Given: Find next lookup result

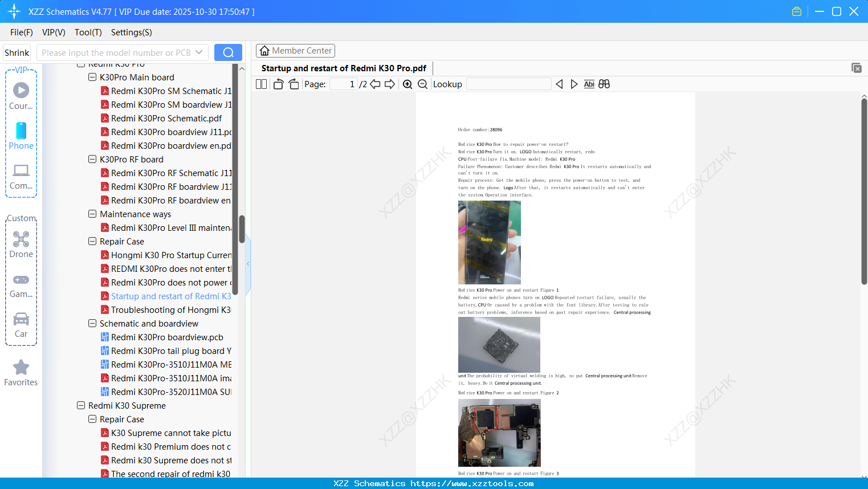Looking at the screenshot, I should (x=574, y=84).
